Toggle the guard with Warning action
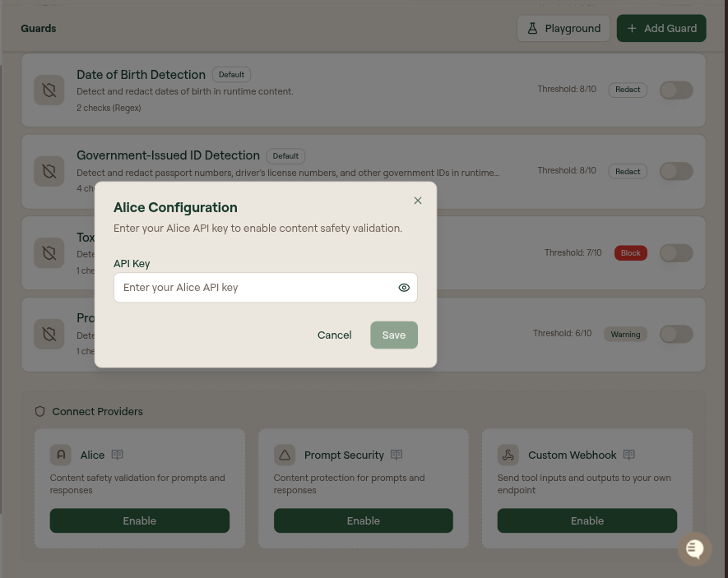 click(676, 334)
